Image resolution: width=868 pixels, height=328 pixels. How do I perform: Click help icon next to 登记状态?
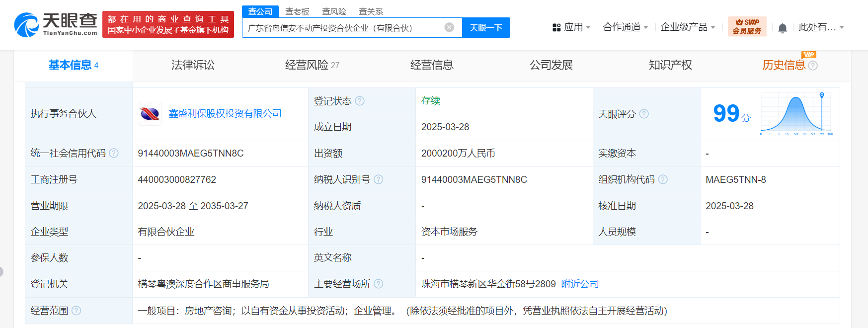[360, 101]
